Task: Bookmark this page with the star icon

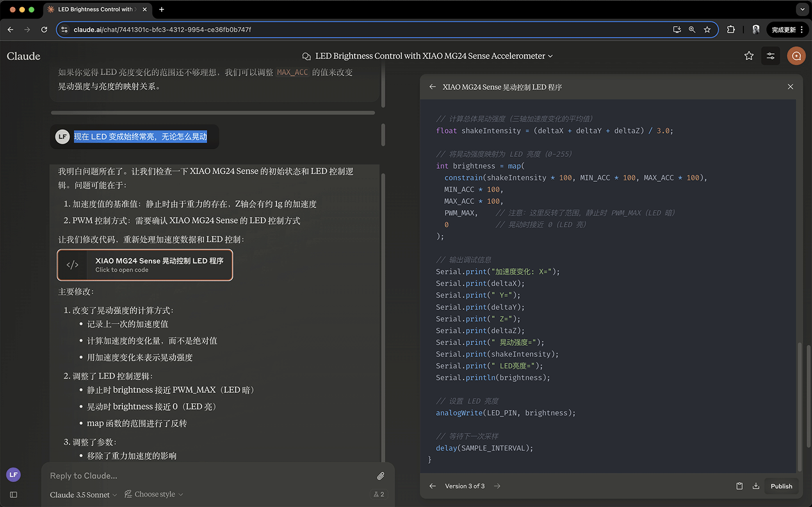Action: tap(707, 30)
